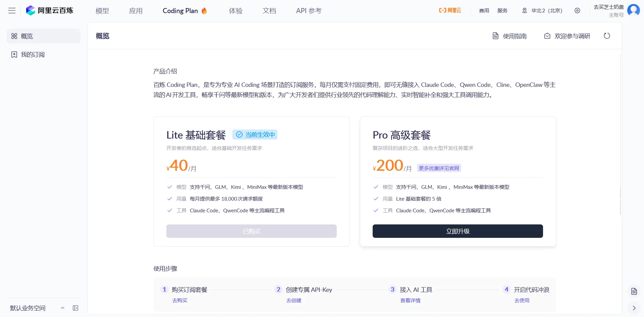Open the 费用 header menu
The width and height of the screenshot is (644, 317).
[x=484, y=11]
